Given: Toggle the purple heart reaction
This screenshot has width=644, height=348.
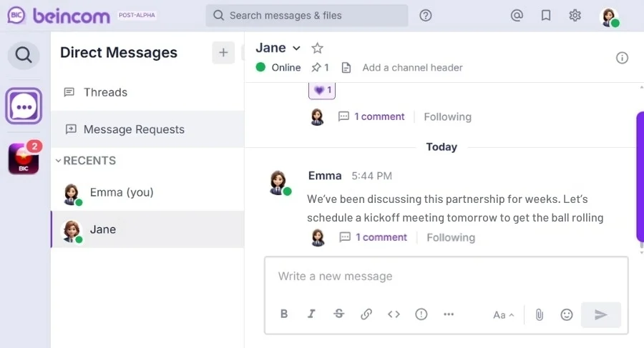Looking at the screenshot, I should tap(322, 90).
